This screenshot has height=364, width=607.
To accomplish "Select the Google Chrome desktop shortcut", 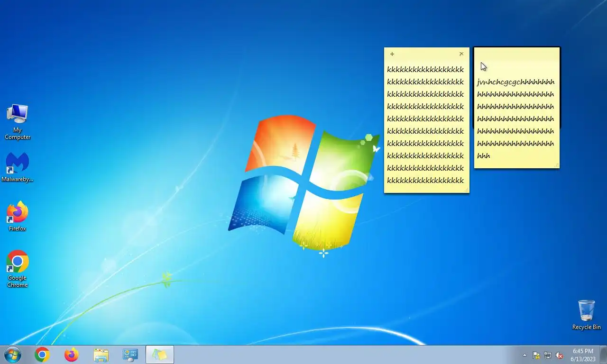I will coord(18,269).
